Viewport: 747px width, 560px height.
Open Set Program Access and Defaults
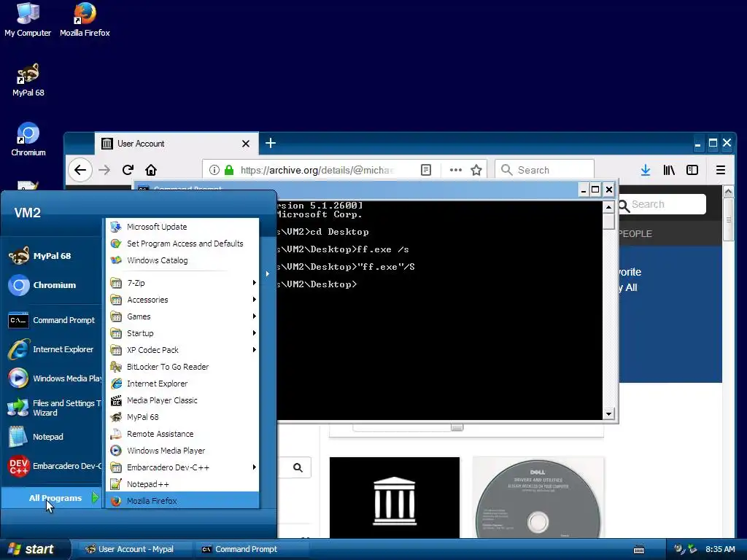[x=182, y=244]
